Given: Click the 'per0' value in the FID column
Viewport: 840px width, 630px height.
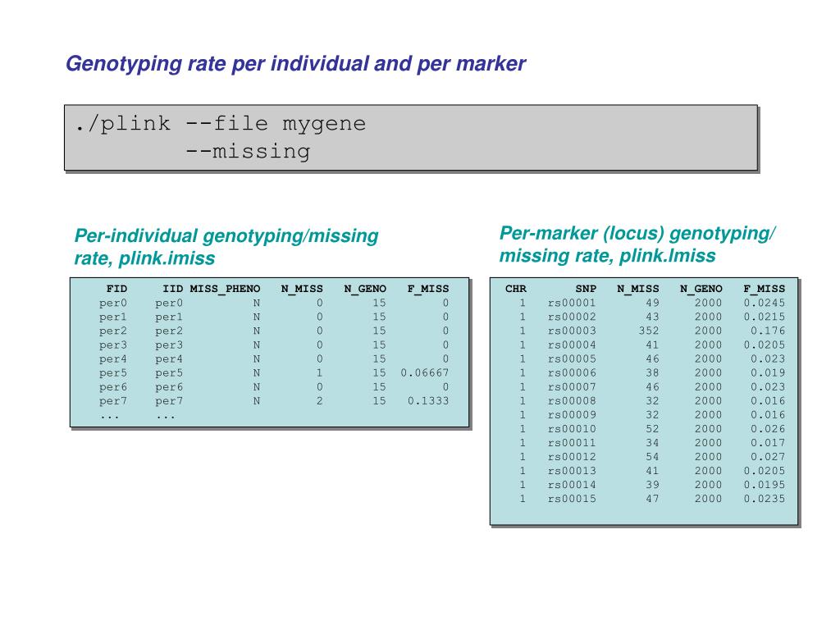Looking at the screenshot, I should (x=113, y=304).
